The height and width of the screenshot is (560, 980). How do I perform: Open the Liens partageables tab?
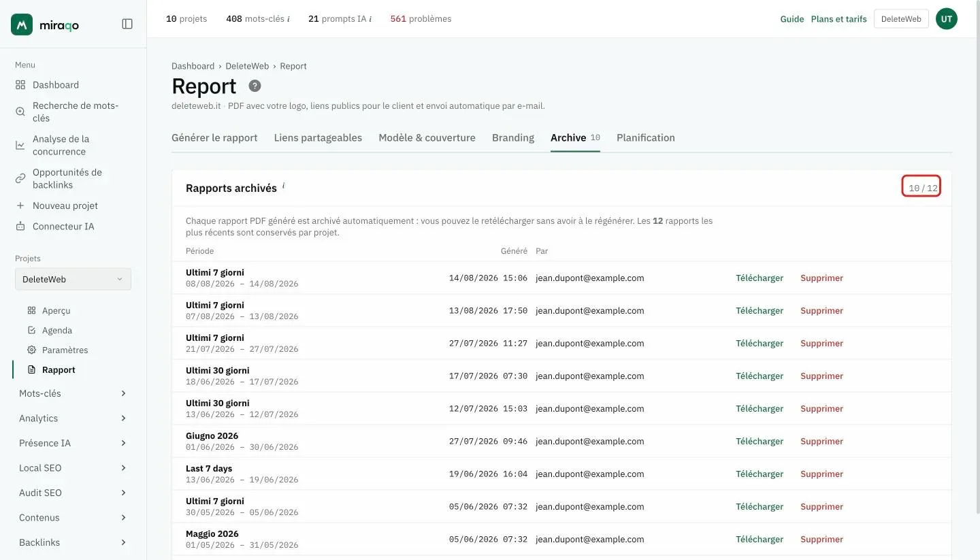(x=318, y=137)
